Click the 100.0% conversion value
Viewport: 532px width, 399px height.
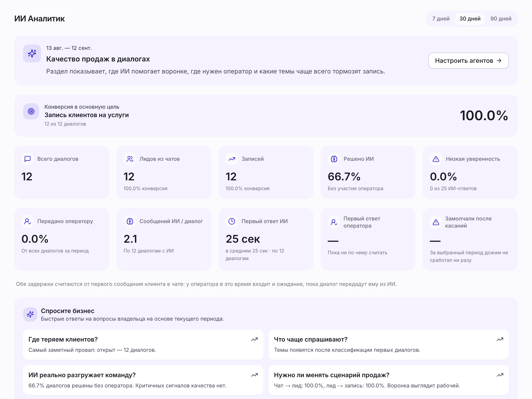[484, 115]
